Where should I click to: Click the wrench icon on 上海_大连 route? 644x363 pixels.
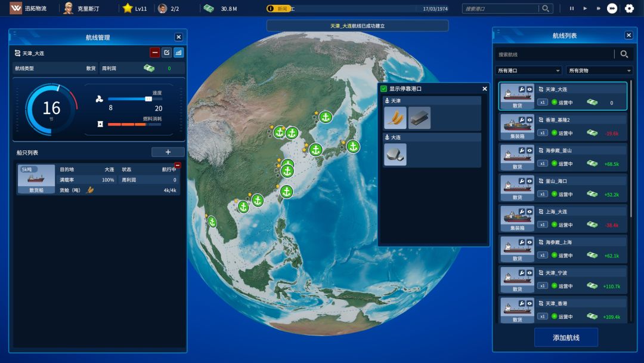522,212
